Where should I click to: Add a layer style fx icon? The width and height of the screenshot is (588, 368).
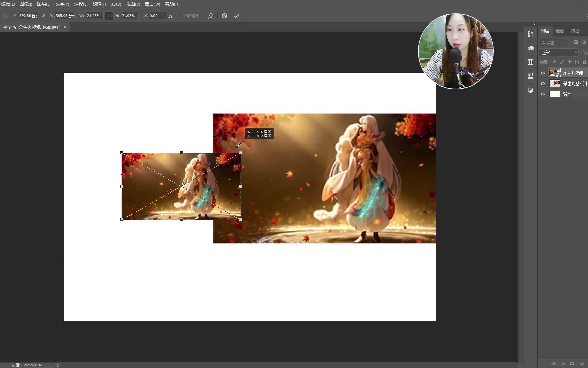pos(563,363)
